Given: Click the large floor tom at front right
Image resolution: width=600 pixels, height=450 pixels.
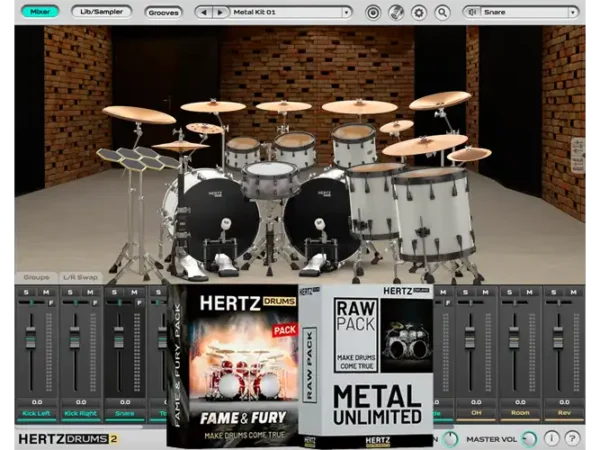Looking at the screenshot, I should [x=433, y=214].
